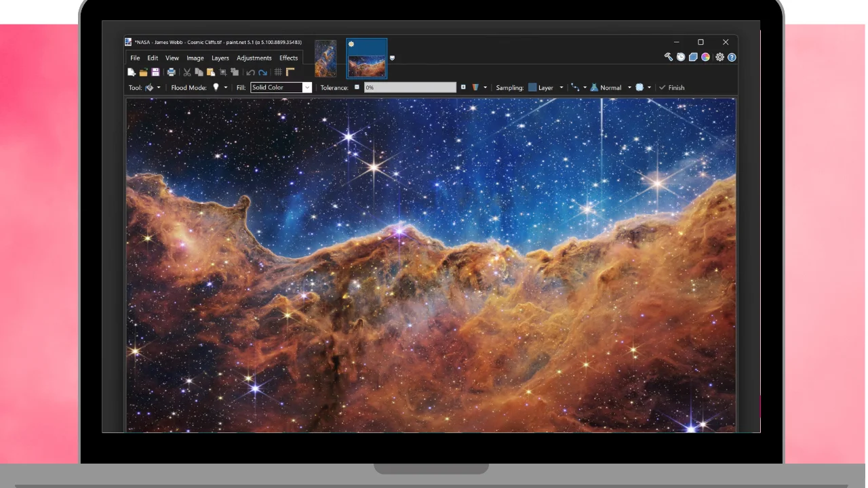868x488 pixels.
Task: Click the Redo arrow icon
Action: coord(262,73)
